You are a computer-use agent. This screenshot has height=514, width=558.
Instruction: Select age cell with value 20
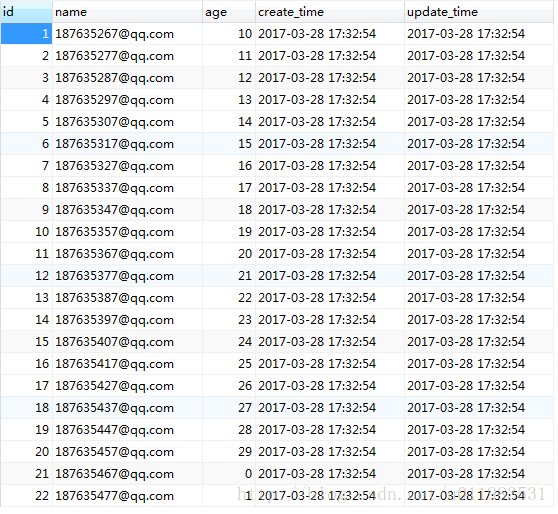coord(229,254)
